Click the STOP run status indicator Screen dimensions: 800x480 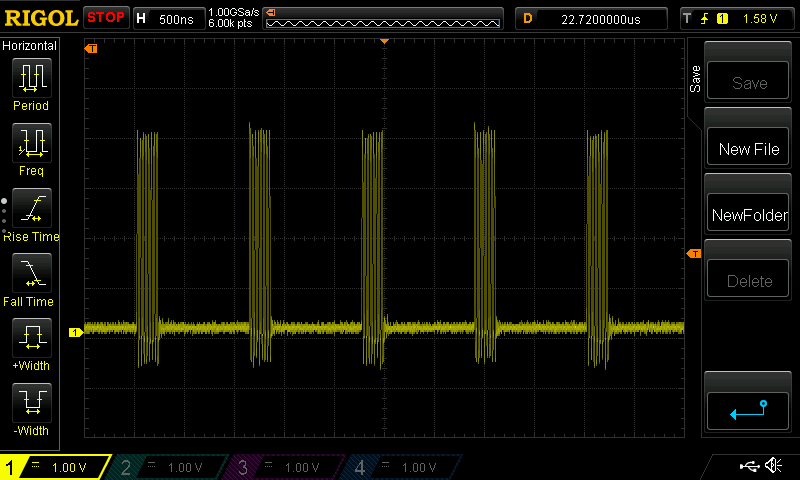pos(106,17)
